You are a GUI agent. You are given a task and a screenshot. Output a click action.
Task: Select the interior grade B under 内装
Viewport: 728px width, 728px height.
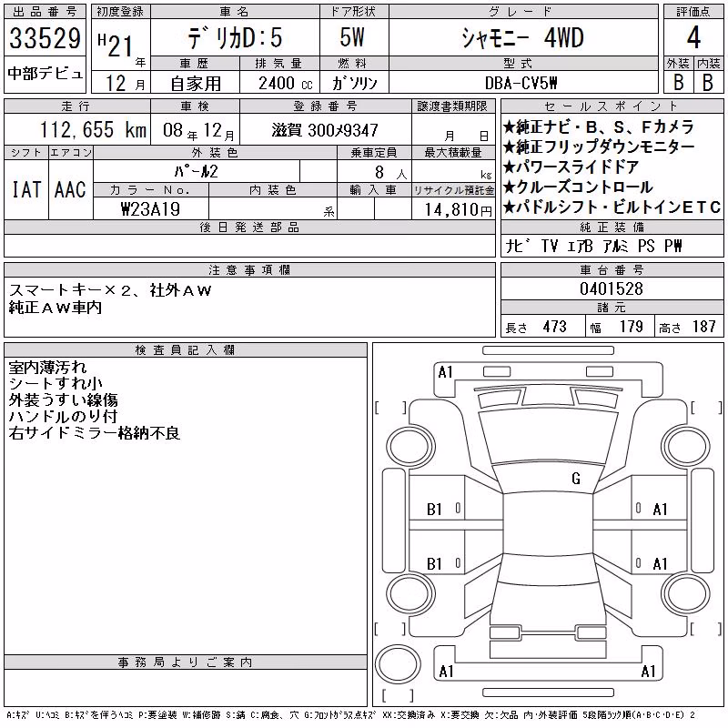click(x=708, y=82)
